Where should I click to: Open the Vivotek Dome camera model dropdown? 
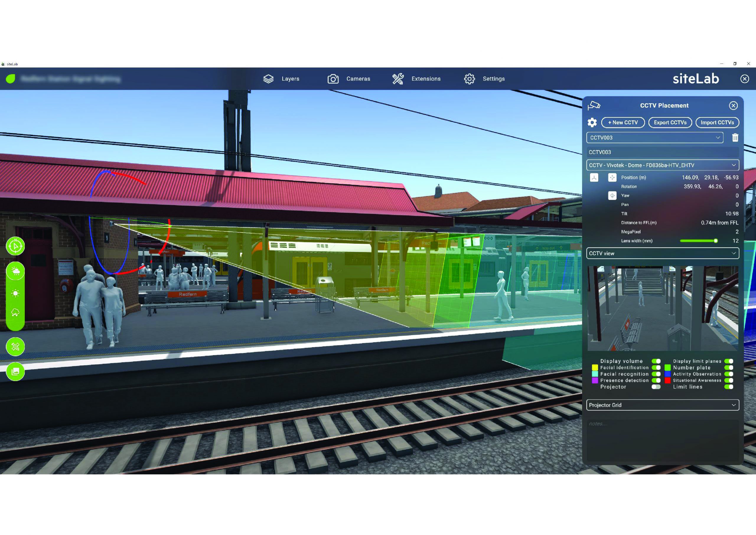click(662, 165)
